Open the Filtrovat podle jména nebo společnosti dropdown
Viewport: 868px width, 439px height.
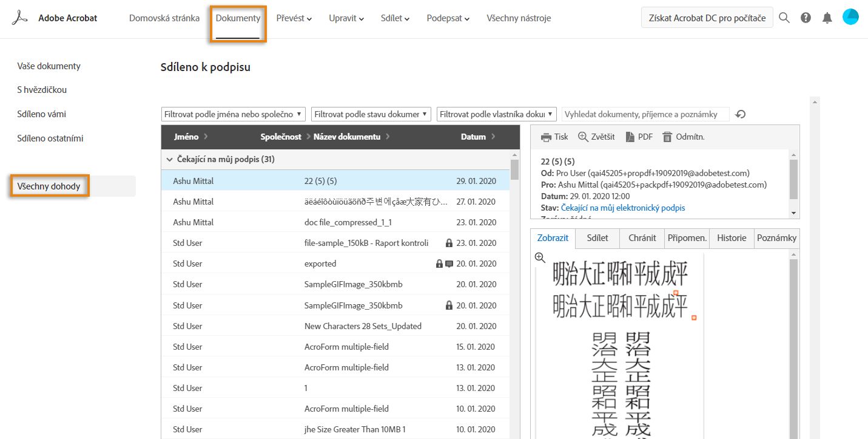tap(234, 114)
